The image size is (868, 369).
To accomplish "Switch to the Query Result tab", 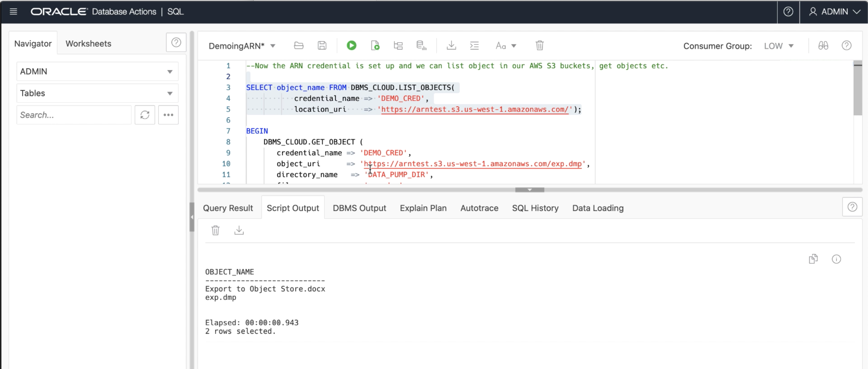I will point(228,208).
